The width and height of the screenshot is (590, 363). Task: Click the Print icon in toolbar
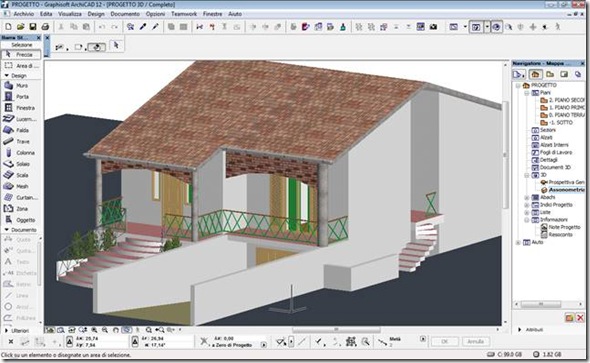pos(45,27)
